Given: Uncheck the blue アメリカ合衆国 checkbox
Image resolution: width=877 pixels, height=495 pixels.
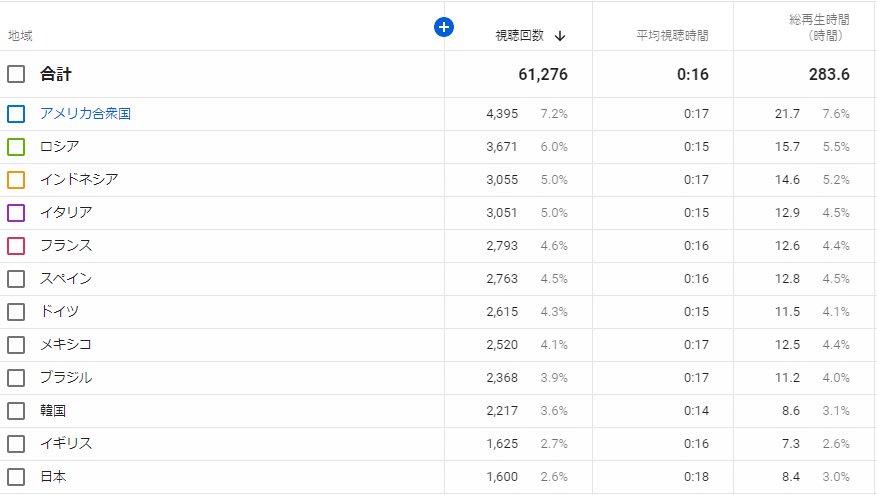Looking at the screenshot, I should pyautogui.click(x=16, y=114).
